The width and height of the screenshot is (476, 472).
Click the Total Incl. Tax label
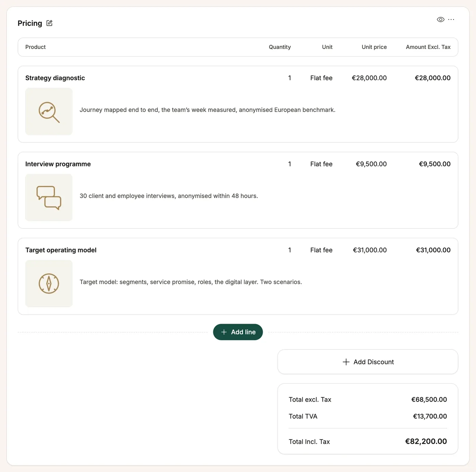click(x=309, y=442)
